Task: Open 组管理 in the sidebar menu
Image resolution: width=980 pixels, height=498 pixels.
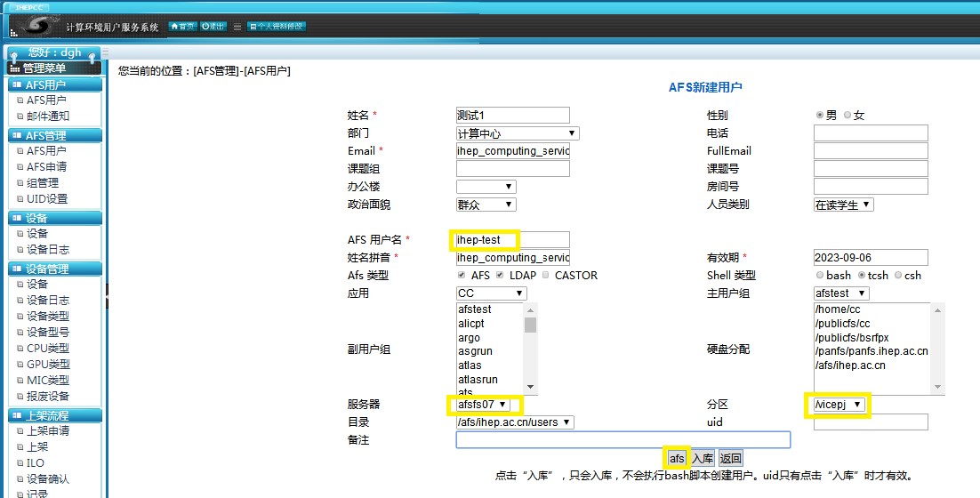Action: click(x=42, y=183)
